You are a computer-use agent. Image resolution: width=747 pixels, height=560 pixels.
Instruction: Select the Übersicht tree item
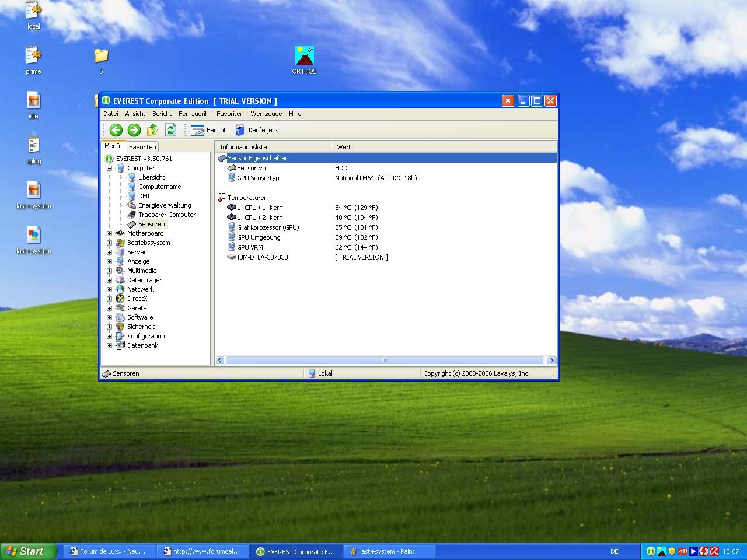(x=151, y=177)
